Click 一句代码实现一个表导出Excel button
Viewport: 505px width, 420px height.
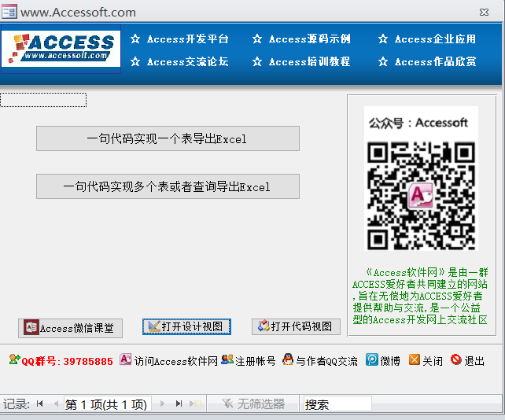[x=168, y=138]
